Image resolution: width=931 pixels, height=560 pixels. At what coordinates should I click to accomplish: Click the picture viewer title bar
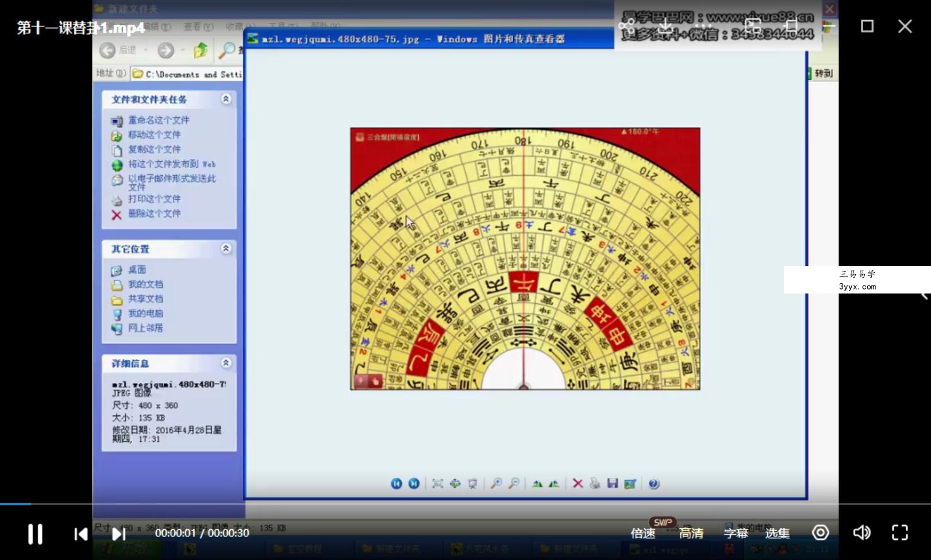coord(430,39)
